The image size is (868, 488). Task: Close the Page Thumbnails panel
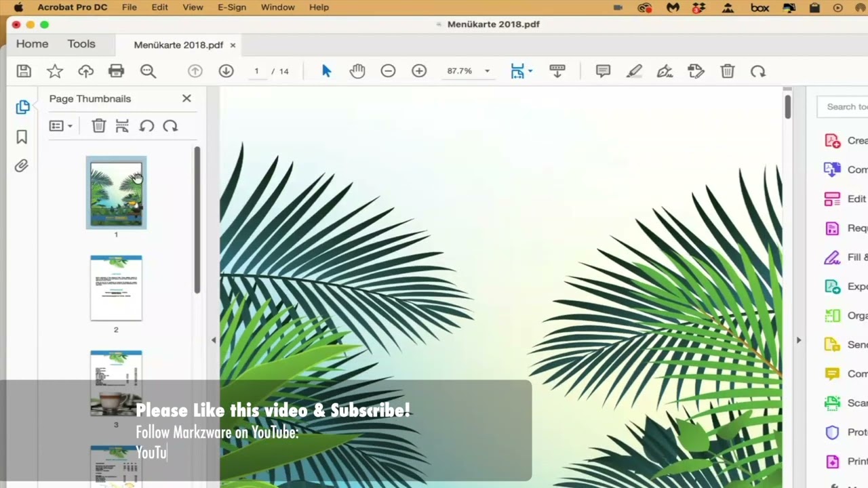coord(186,98)
